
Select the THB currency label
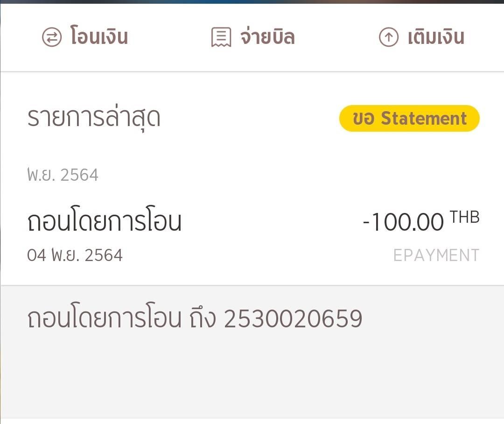click(465, 217)
